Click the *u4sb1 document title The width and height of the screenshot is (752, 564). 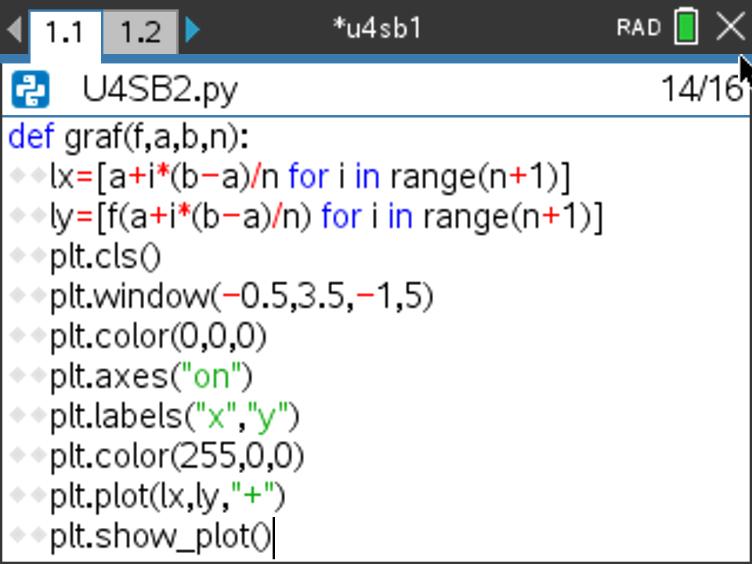coord(377,28)
